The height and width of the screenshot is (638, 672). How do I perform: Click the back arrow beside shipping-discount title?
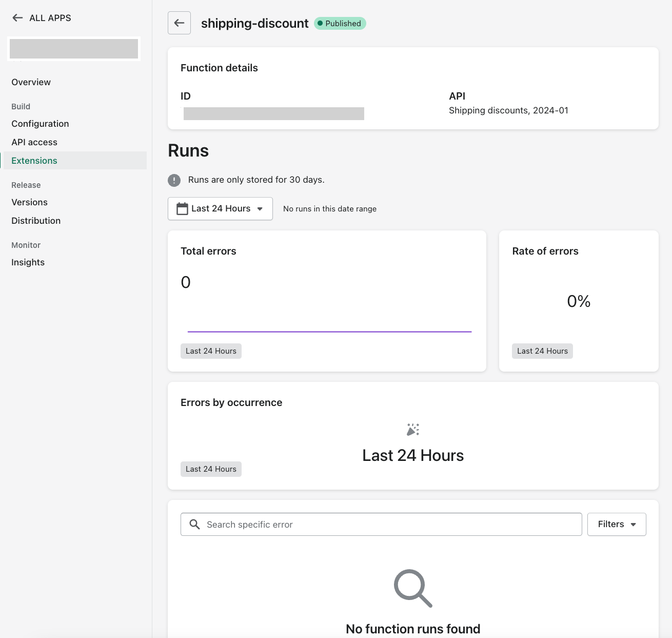coord(179,23)
